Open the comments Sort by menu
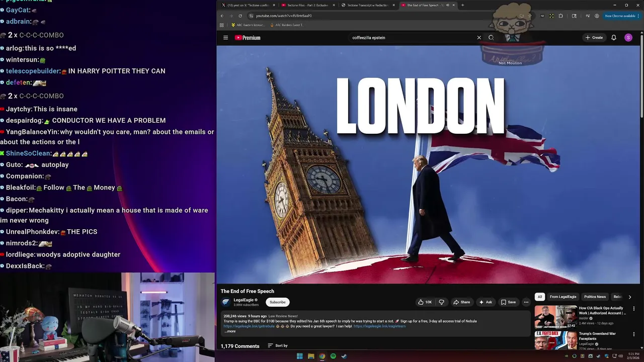The height and width of the screenshot is (362, 644). [278, 346]
